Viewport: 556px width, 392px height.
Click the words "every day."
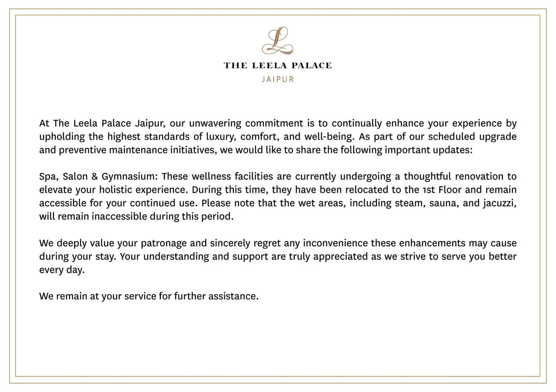62,270
